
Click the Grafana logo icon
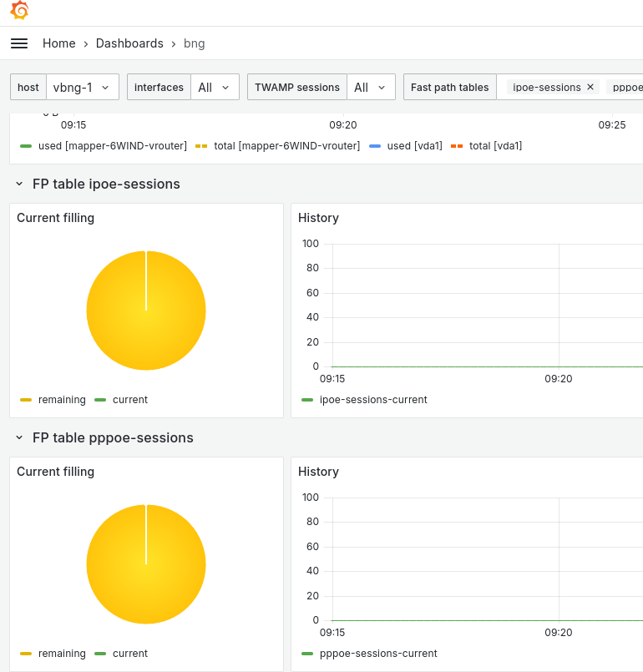[x=19, y=9]
